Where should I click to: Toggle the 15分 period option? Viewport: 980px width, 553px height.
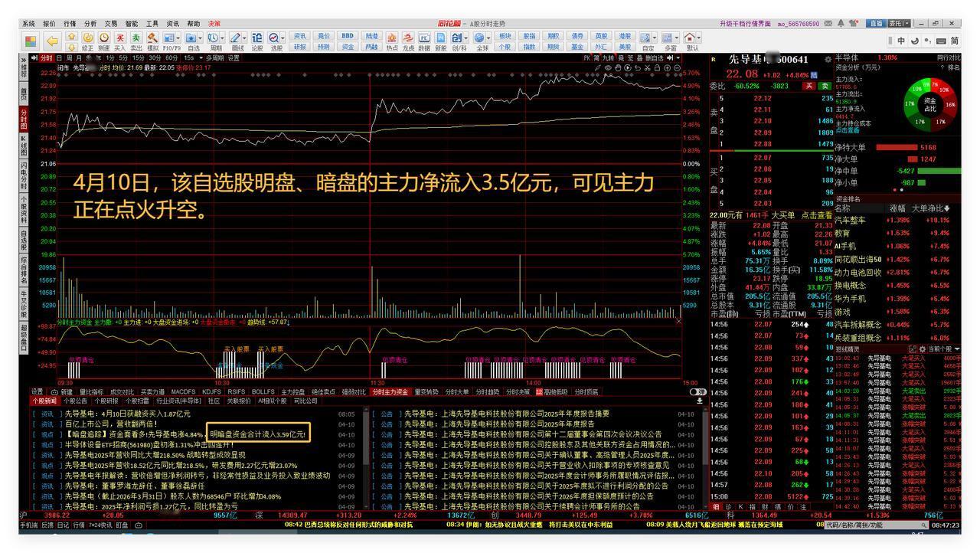tap(138, 58)
